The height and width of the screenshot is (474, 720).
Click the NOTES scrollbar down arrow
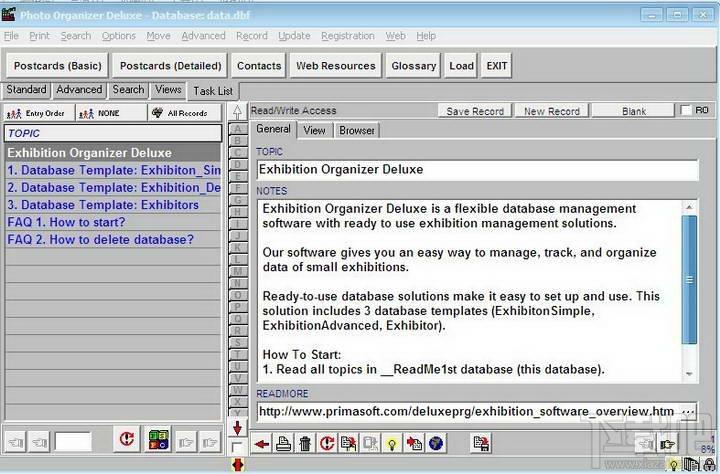689,374
